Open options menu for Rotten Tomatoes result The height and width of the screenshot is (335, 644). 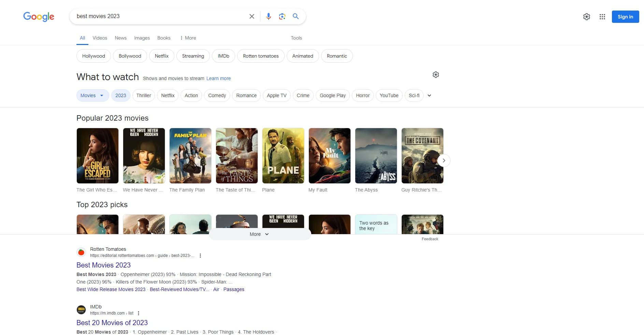[x=200, y=256]
